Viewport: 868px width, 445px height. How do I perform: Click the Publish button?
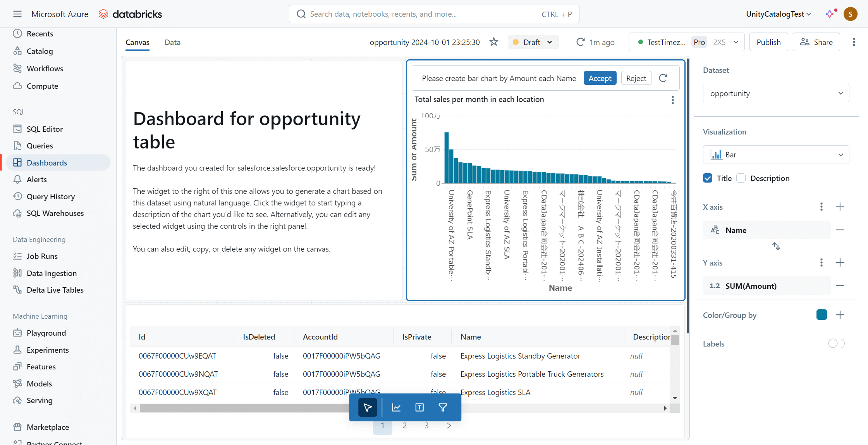click(x=768, y=42)
